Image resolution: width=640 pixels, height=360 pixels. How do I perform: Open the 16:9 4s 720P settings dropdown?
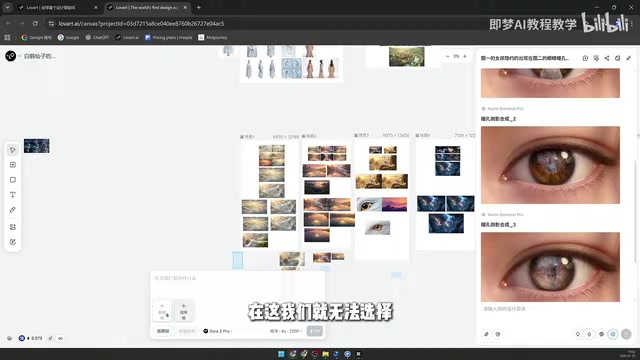pyautogui.click(x=286, y=331)
